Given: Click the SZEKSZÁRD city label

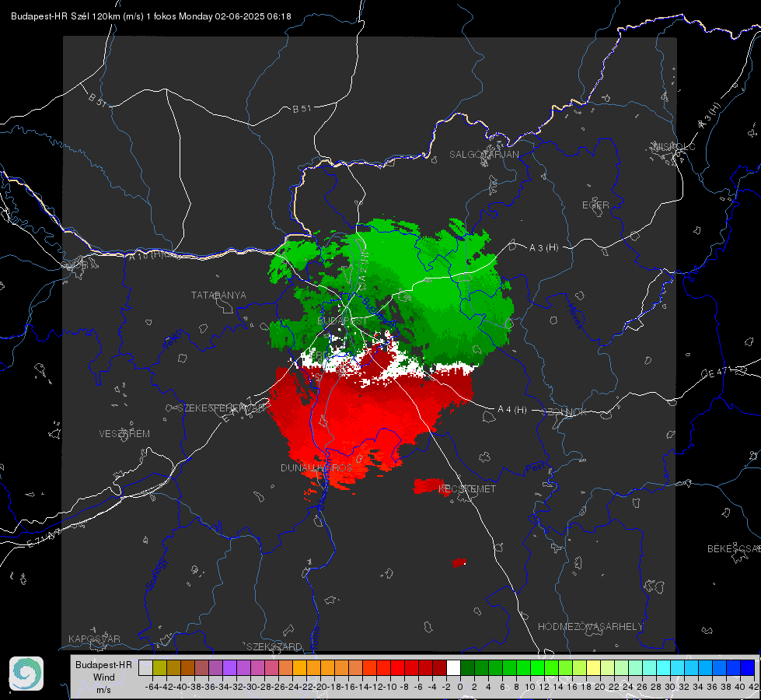Looking at the screenshot, I should (x=274, y=646).
